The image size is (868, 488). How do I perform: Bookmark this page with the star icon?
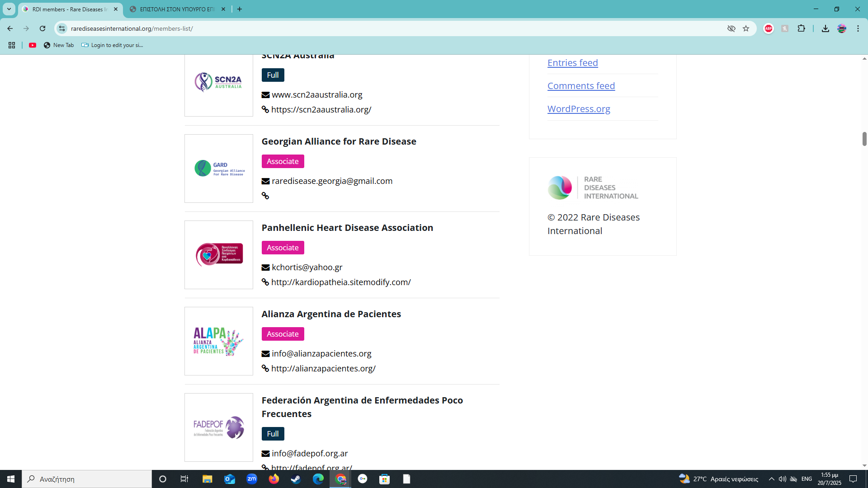pyautogui.click(x=746, y=28)
